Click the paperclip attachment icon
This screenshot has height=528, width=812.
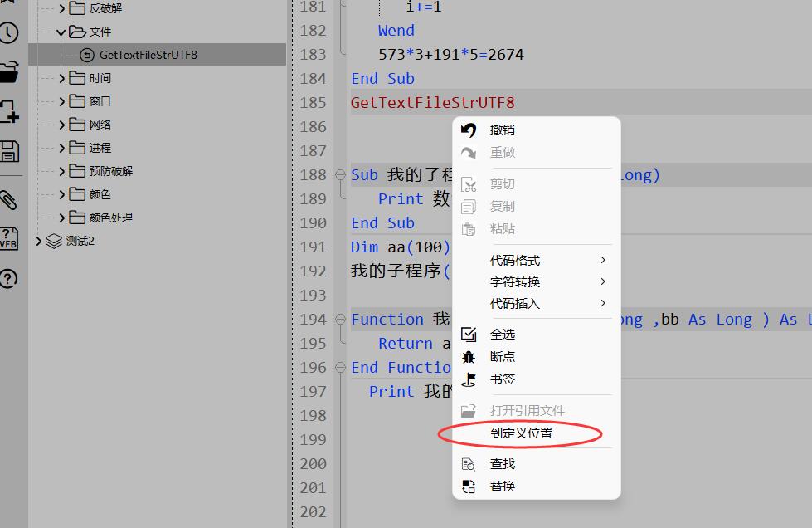[x=8, y=199]
